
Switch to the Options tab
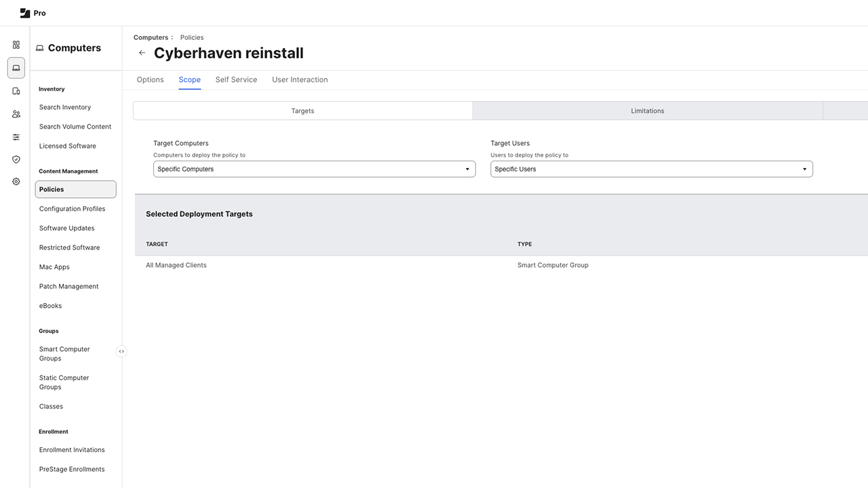(x=150, y=79)
